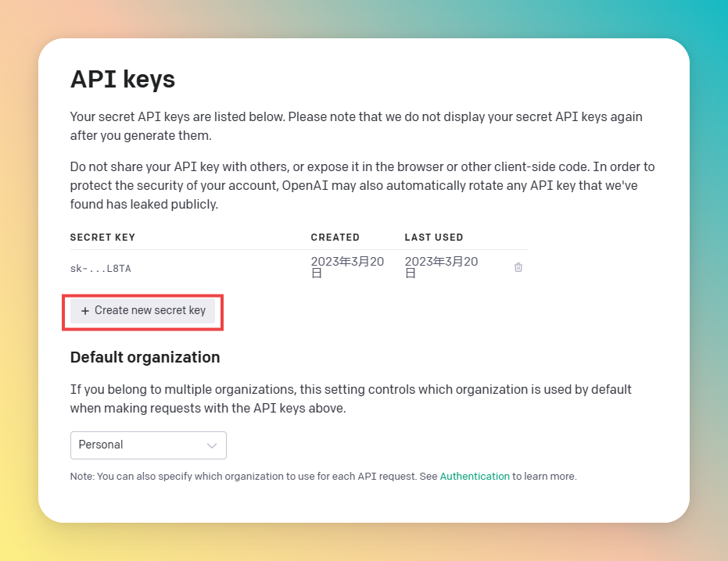Click the note text below the organization dropdown

(x=253, y=476)
